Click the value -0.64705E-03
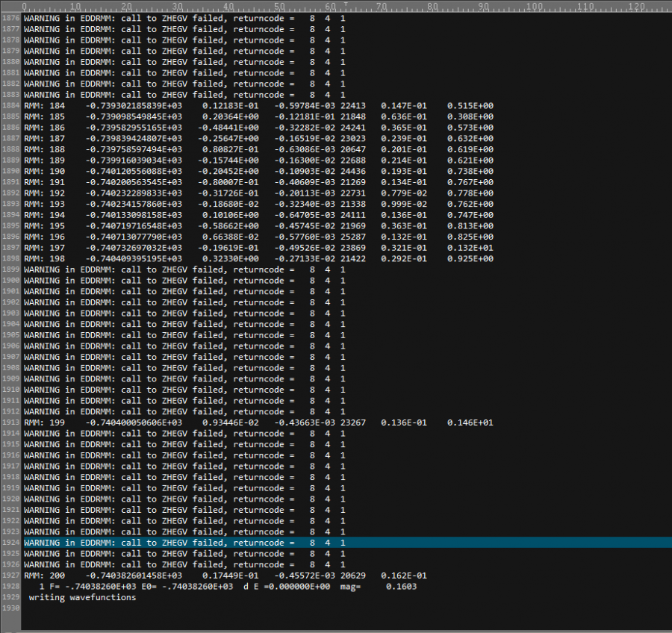Screen dimensions: 672x633 (305, 215)
